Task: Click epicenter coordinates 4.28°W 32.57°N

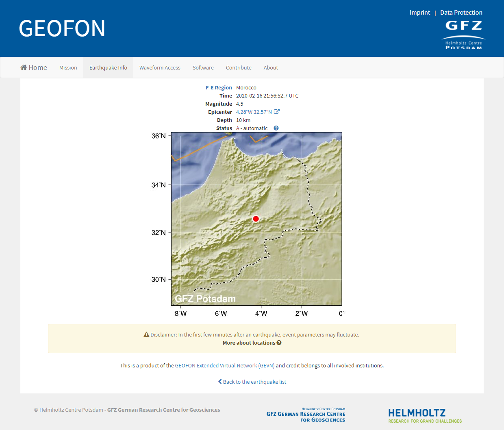Action: (x=254, y=112)
